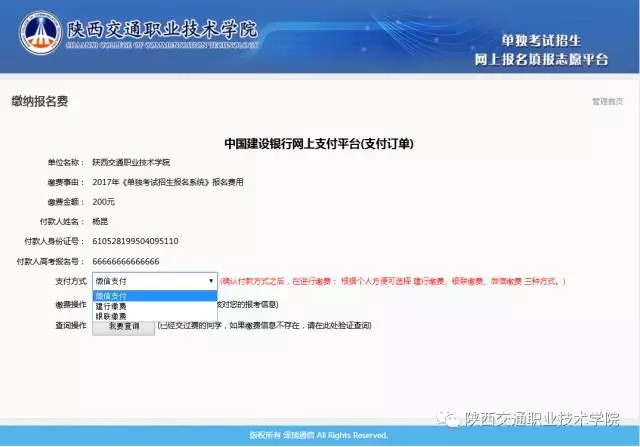Click the already-paid verification note text
Screen dimensions: 640x447
[264, 325]
